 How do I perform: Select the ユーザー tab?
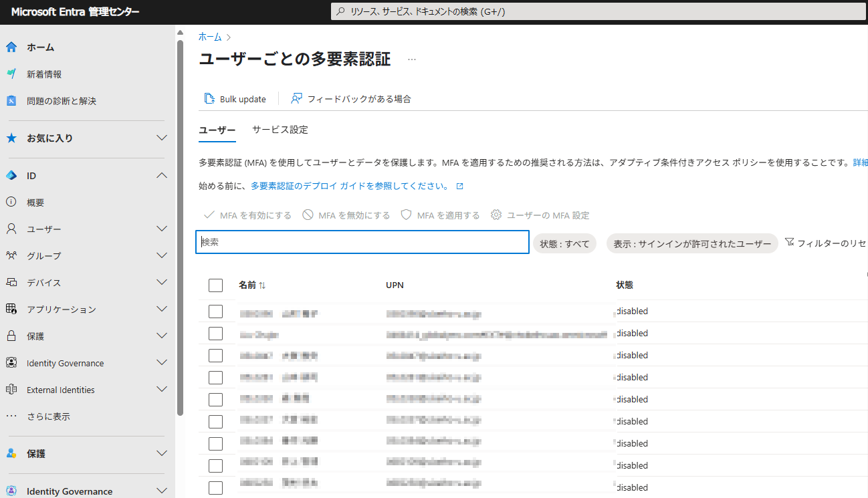[x=217, y=130]
